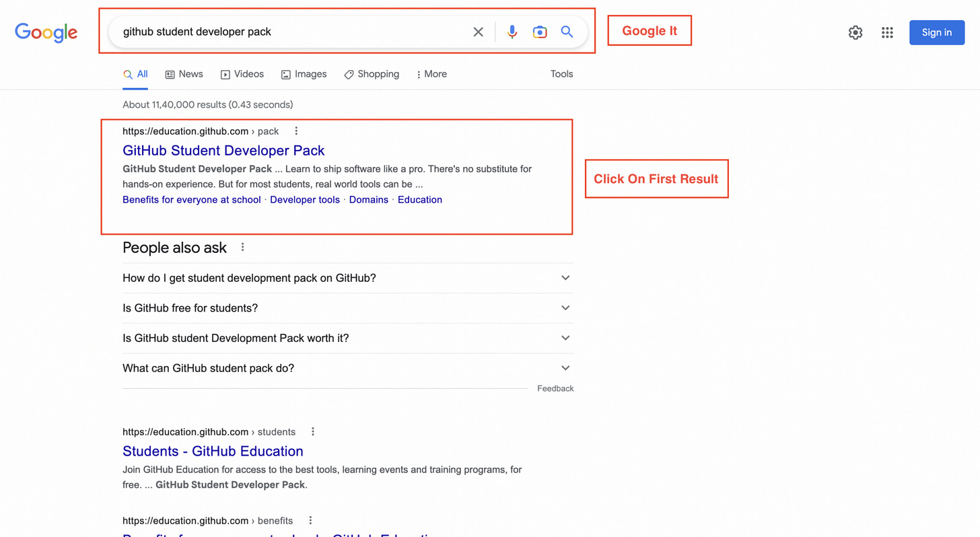Open Quick Settings gear icon
Image resolution: width=980 pixels, height=537 pixels.
[855, 32]
